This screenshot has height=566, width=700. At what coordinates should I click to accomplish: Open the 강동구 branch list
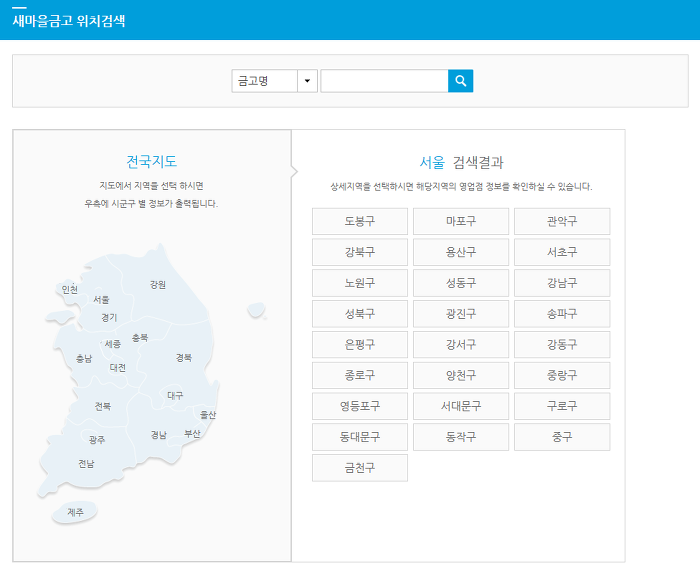[x=562, y=344]
